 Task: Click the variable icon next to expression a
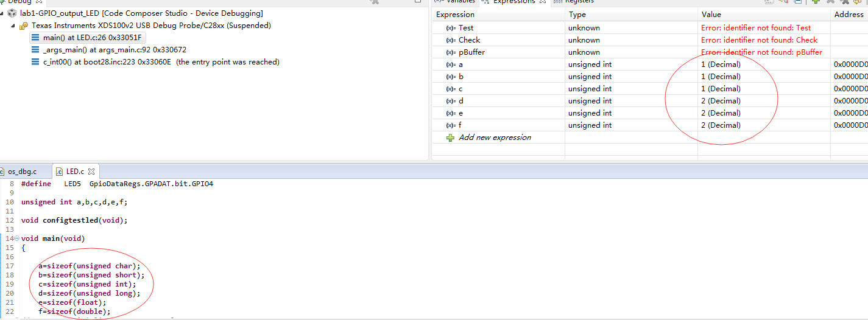[x=451, y=64]
